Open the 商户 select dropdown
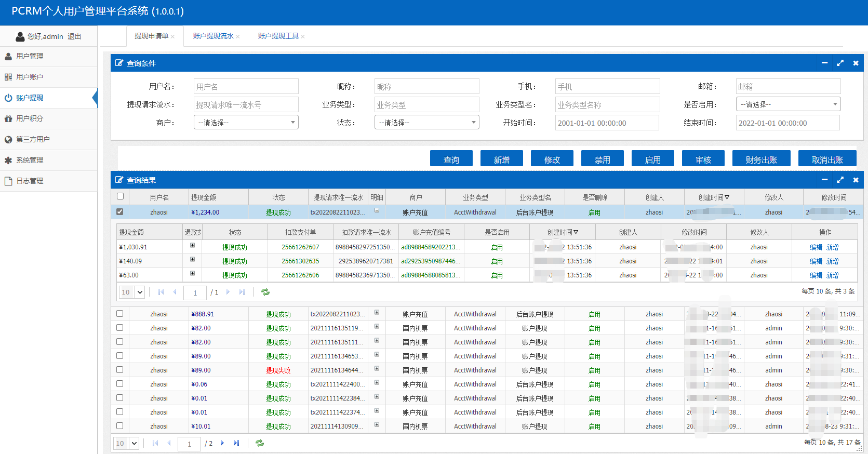The height and width of the screenshot is (454, 868). pyautogui.click(x=246, y=123)
